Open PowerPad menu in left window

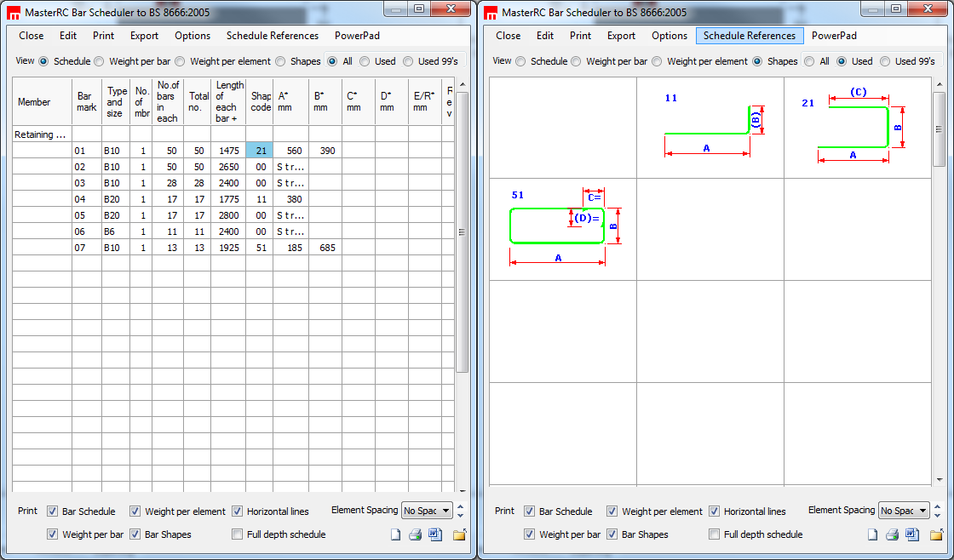click(357, 36)
